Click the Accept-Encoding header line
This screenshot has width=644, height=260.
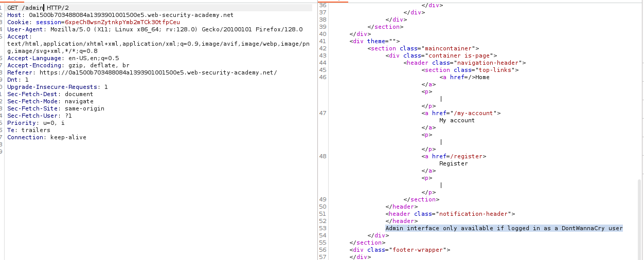(x=68, y=65)
